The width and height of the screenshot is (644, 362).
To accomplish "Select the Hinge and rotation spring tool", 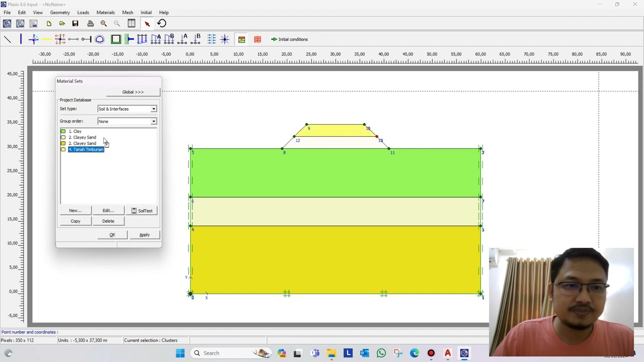I will point(34,39).
